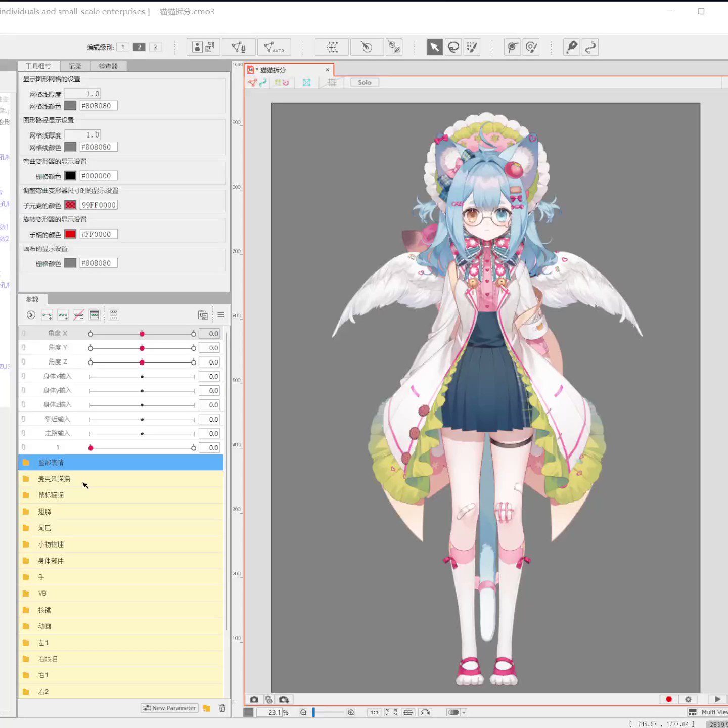Screen dimensions: 728x728
Task: Delete parameter with the trash icon
Action: (x=222, y=708)
